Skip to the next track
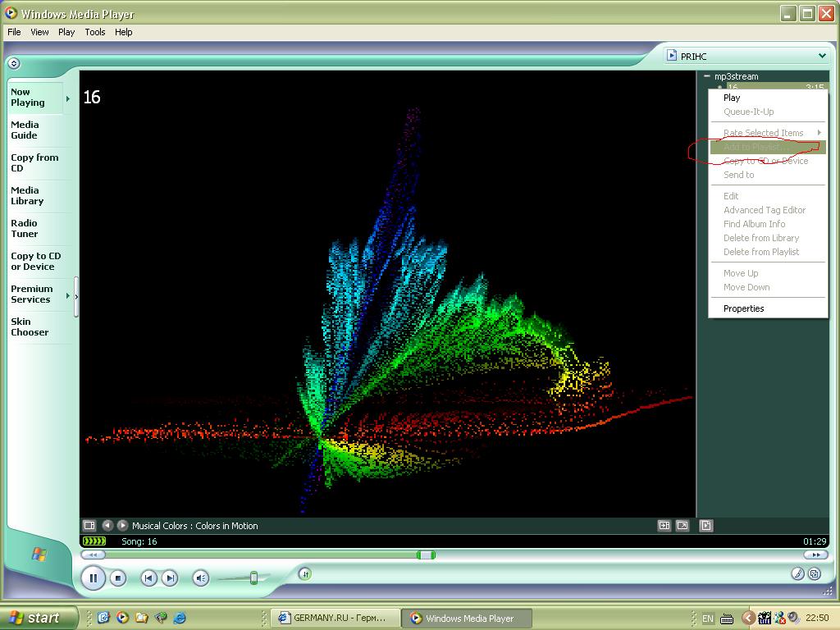The height and width of the screenshot is (630, 840). pos(170,578)
